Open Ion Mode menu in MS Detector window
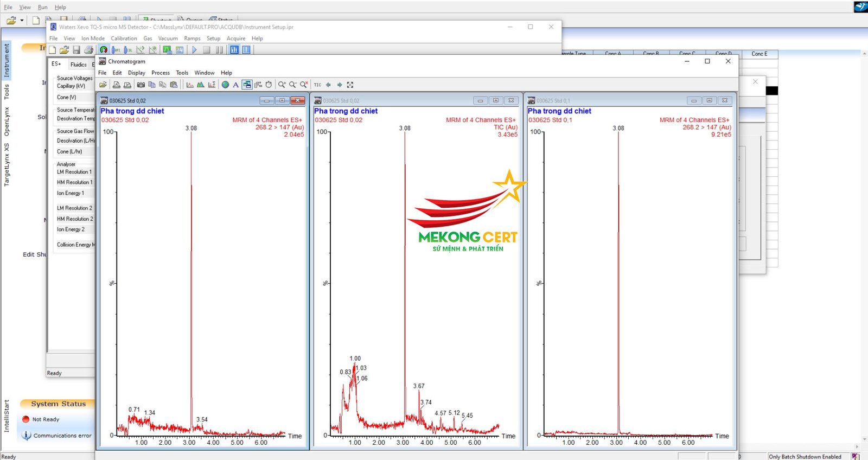868x460 pixels. pyautogui.click(x=93, y=39)
